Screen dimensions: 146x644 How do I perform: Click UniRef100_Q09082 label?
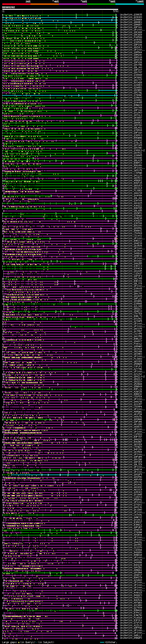coord(131,40)
